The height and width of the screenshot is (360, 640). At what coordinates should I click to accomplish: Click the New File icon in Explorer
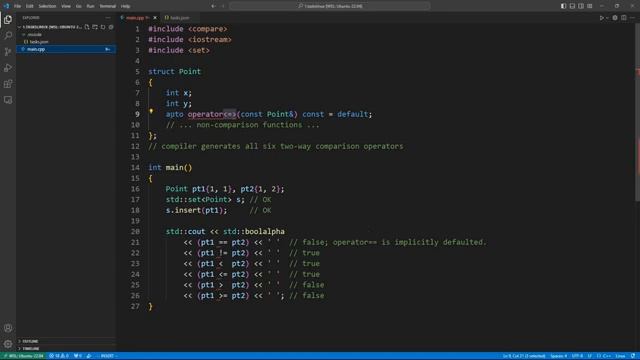(87, 27)
